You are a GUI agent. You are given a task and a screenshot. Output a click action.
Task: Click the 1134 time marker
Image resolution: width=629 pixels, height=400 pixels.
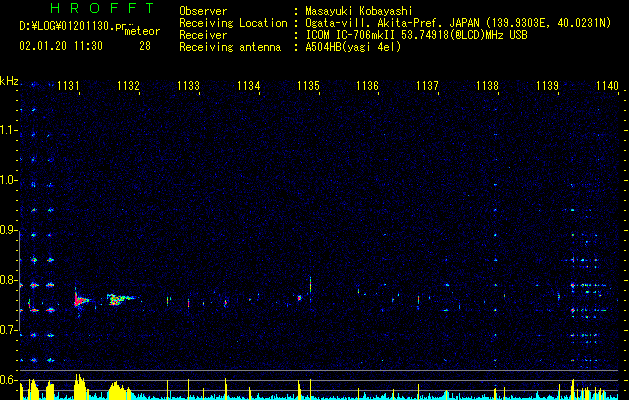[x=248, y=86]
